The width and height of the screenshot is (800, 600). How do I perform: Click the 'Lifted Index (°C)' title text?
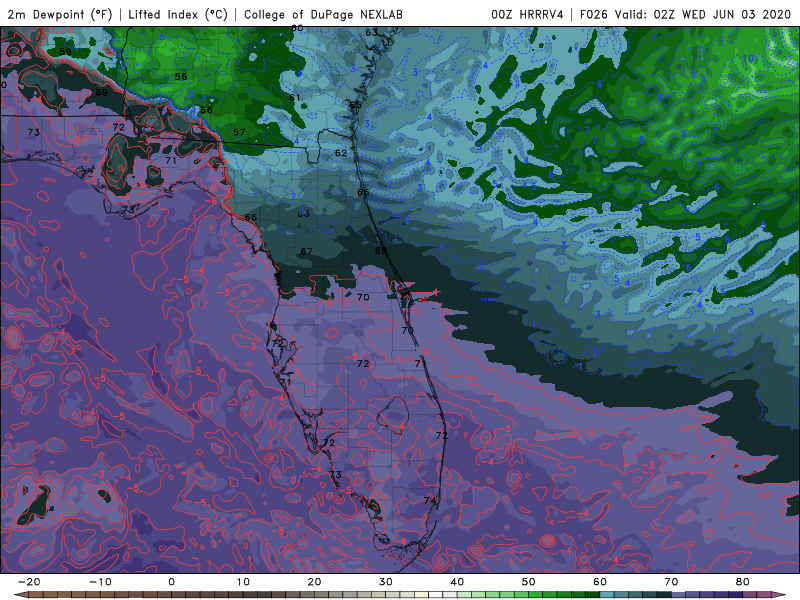(x=178, y=14)
